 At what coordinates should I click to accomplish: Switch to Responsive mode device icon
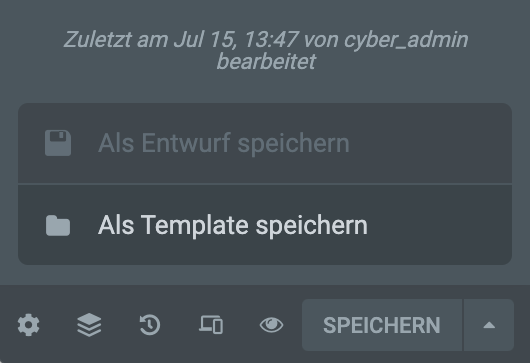pyautogui.click(x=211, y=325)
